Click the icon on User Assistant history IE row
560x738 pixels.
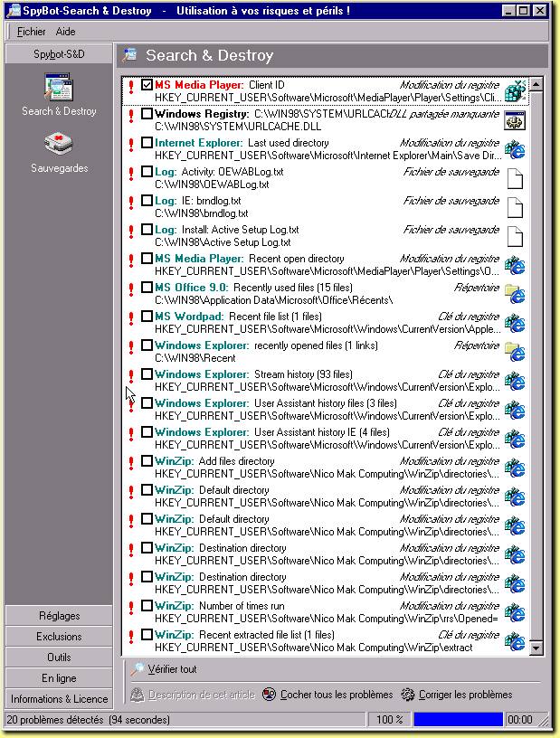click(515, 440)
